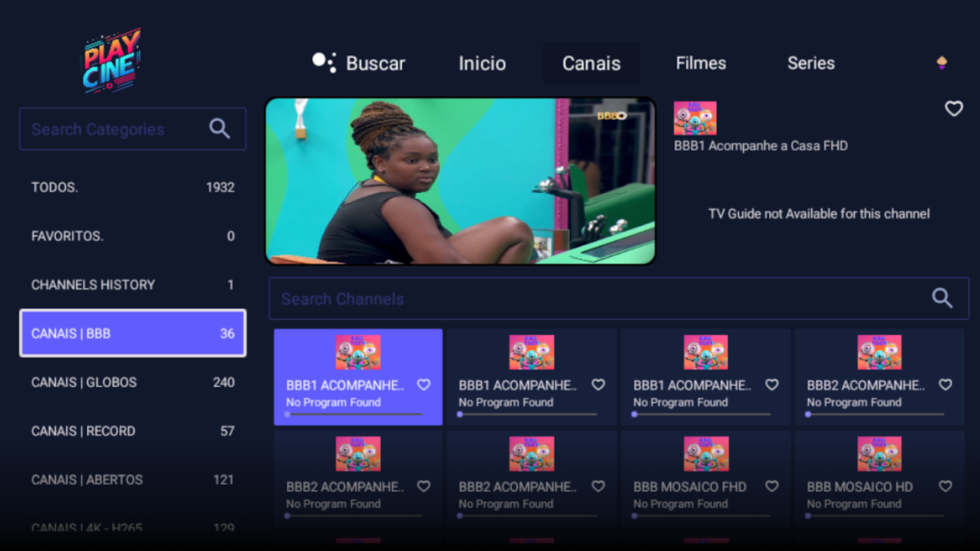
Task: Choose the CANAIS | GLOBOS category
Action: 133,382
